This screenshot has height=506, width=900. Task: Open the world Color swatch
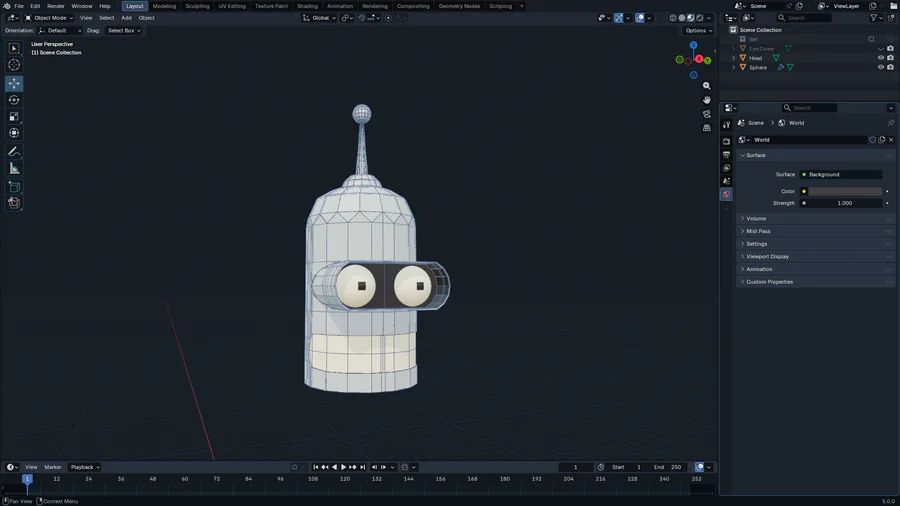coord(845,192)
